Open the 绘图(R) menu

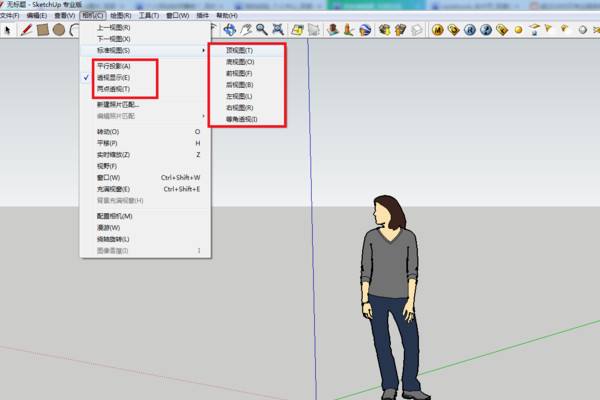[x=121, y=15]
